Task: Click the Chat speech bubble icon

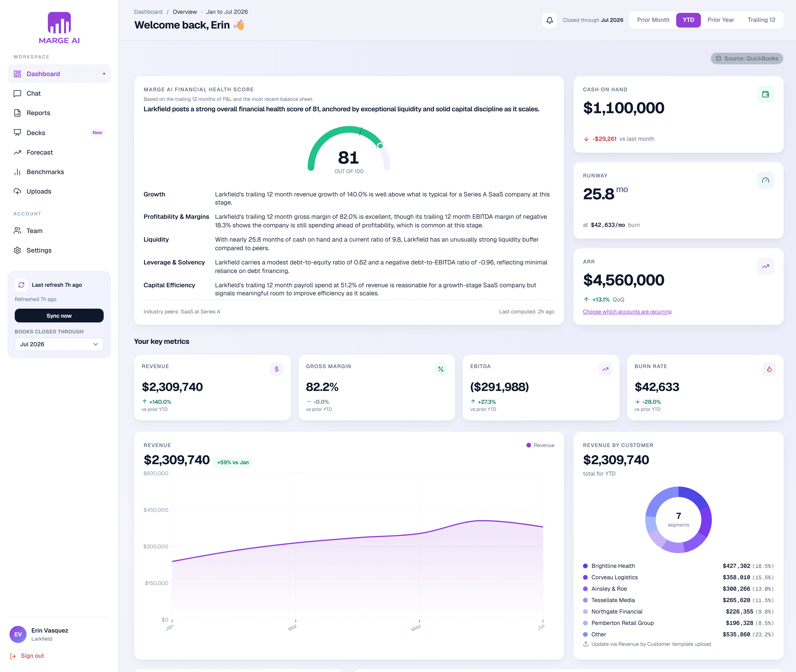Action: (x=18, y=93)
